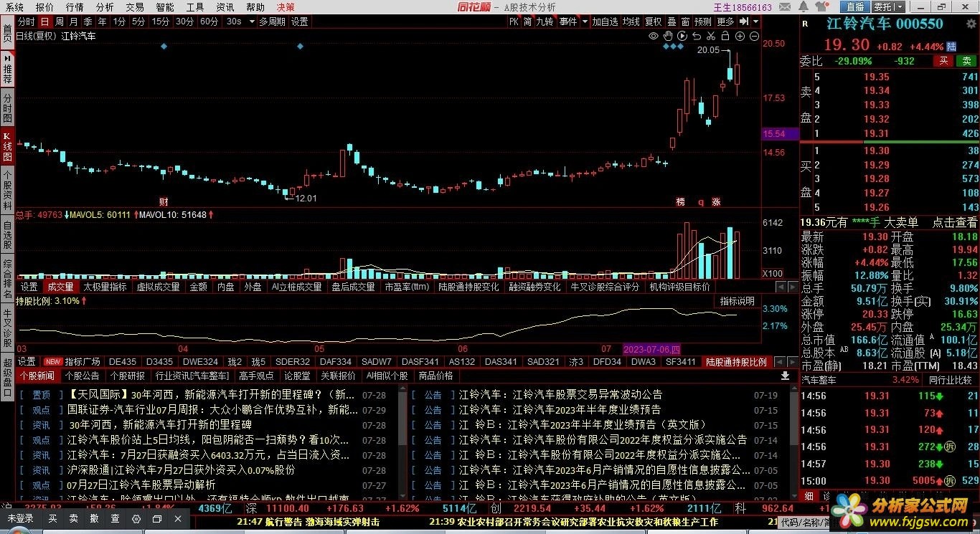
Task: Select the 虚拟成交量 indicator tab
Action: coord(158,287)
